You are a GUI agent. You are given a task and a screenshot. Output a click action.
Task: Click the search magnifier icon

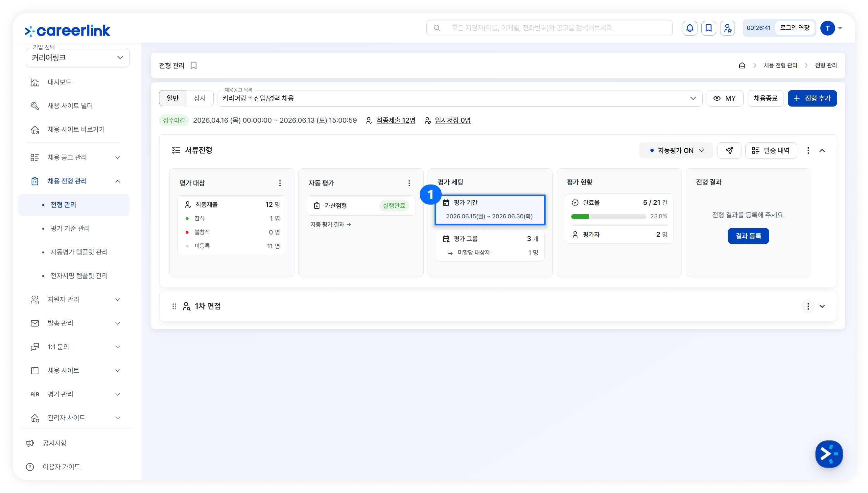[x=437, y=28]
